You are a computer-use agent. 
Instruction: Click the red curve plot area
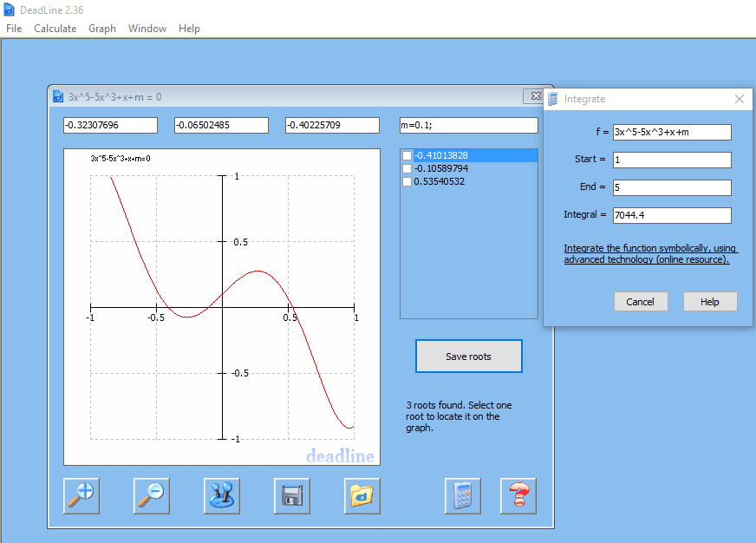[222, 307]
